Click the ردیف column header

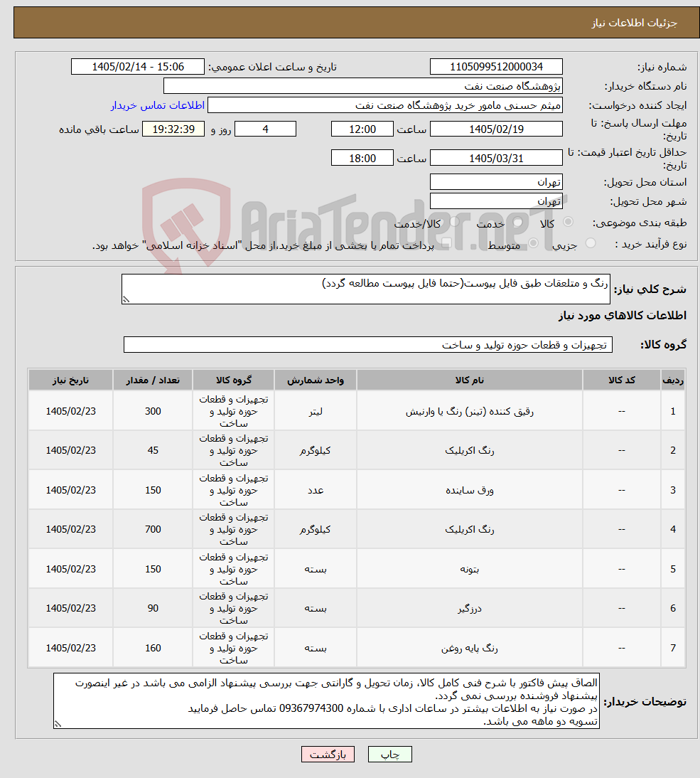673,380
